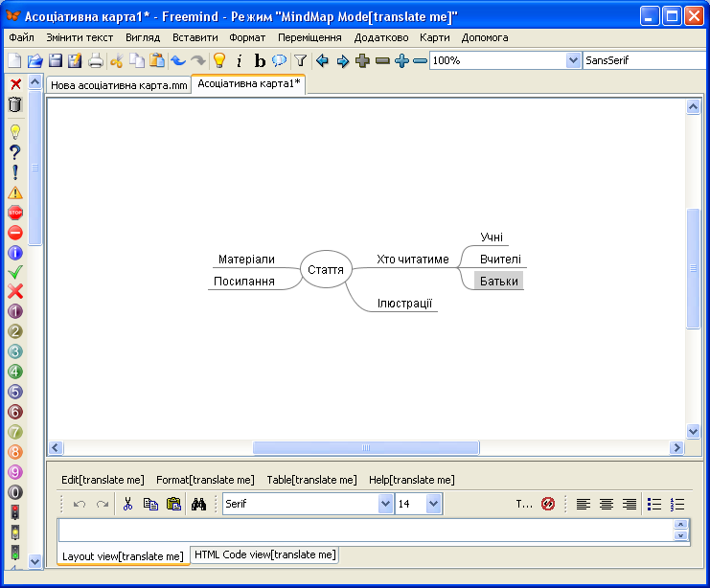Click the bold 'b' toolbar icon
This screenshot has height=588, width=710.
click(260, 60)
